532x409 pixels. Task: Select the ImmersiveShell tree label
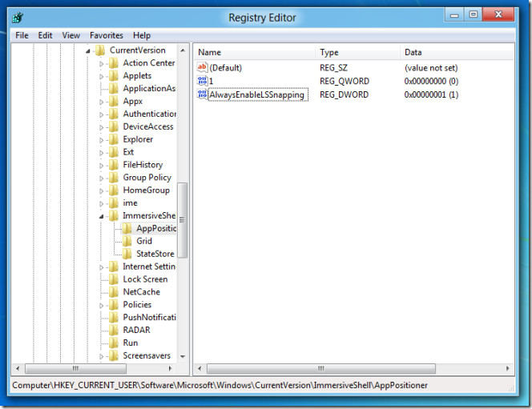point(149,215)
